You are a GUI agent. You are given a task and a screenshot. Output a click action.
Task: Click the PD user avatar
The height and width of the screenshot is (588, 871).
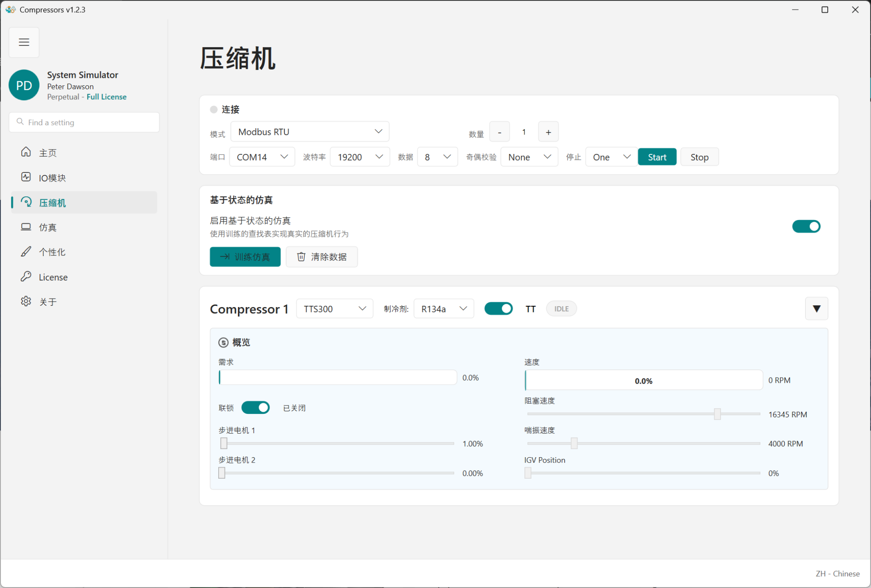tap(24, 85)
